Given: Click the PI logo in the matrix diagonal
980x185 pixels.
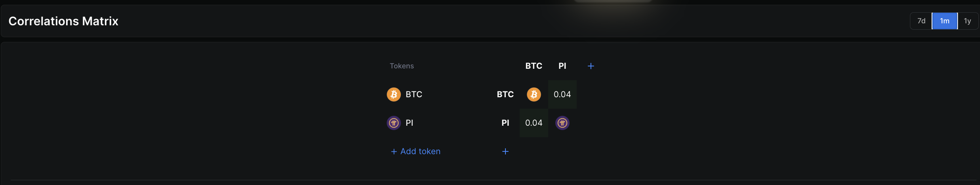Looking at the screenshot, I should point(562,123).
